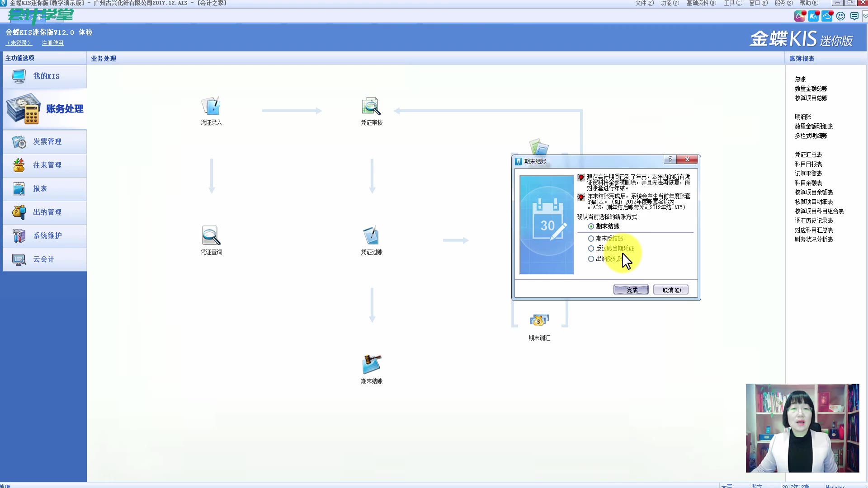Open 发票管理 invoice management in sidebar
Viewport: 868px width, 488px height.
45,141
